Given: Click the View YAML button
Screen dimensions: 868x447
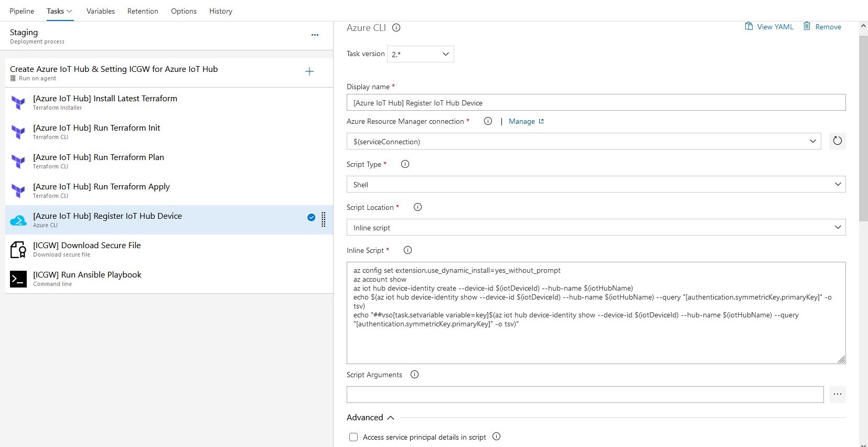Looking at the screenshot, I should tap(769, 27).
